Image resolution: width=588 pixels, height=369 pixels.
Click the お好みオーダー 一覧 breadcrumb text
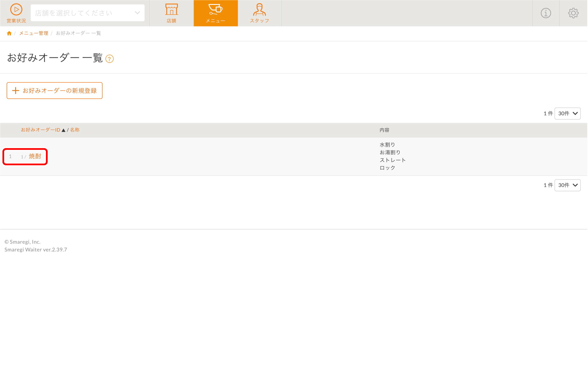pos(78,33)
